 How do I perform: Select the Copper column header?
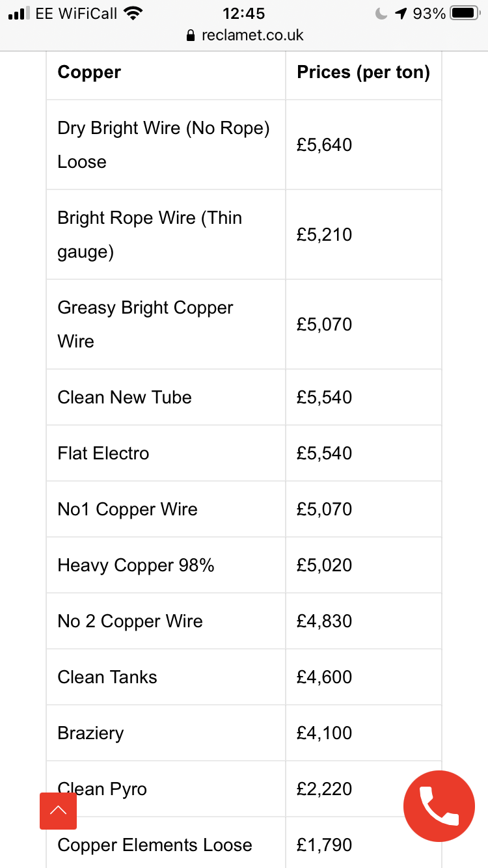tap(89, 72)
